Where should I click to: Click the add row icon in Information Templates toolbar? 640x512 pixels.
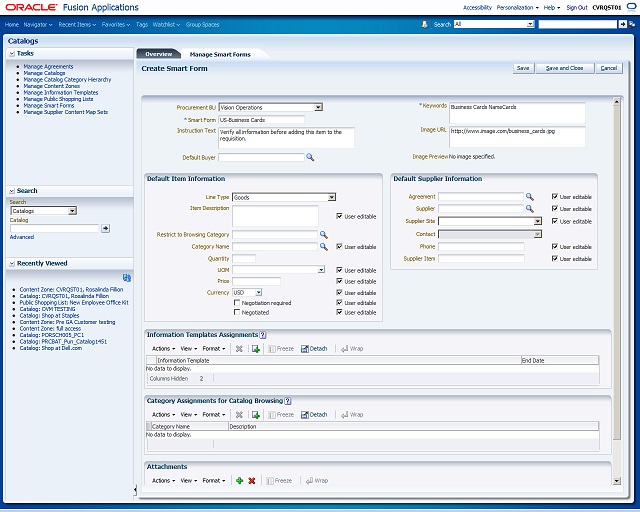pos(256,349)
